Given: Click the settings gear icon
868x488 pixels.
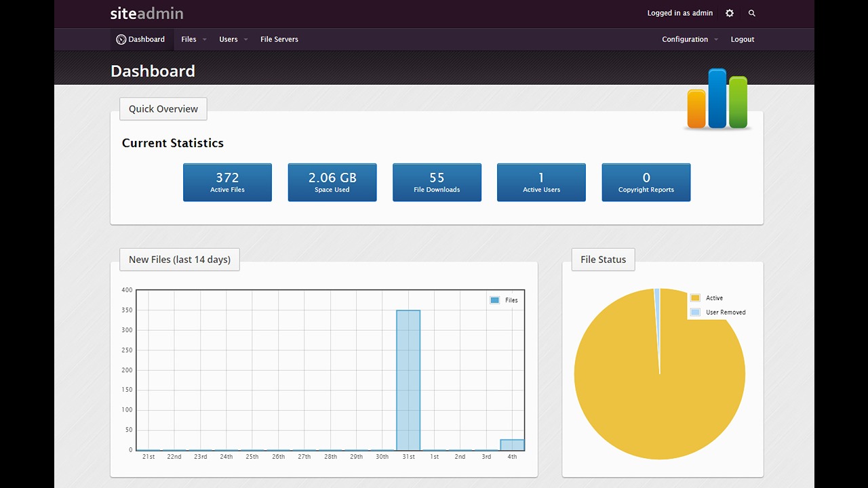Looking at the screenshot, I should point(730,13).
